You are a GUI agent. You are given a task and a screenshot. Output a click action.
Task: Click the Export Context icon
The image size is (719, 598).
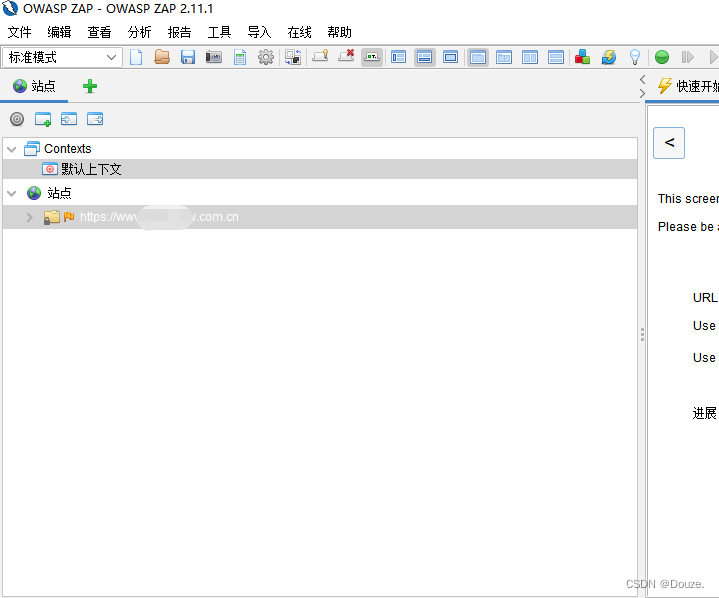click(95, 119)
